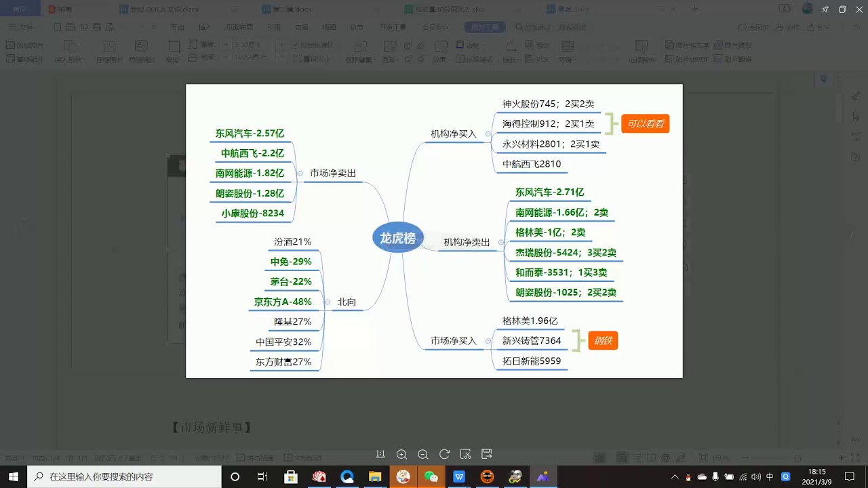Collapse the 北向 branch circle
868x488 pixels.
[x=328, y=302]
